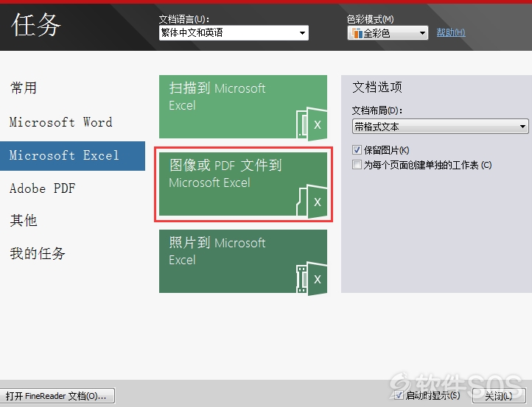Toggle the 启动时显示 checkbox
The width and height of the screenshot is (532, 407).
399,394
